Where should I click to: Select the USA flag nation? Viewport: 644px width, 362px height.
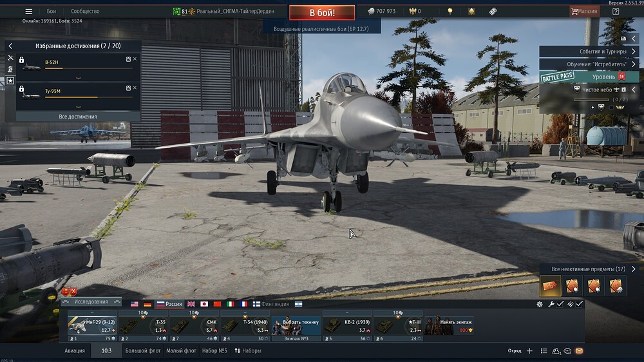coord(135,304)
